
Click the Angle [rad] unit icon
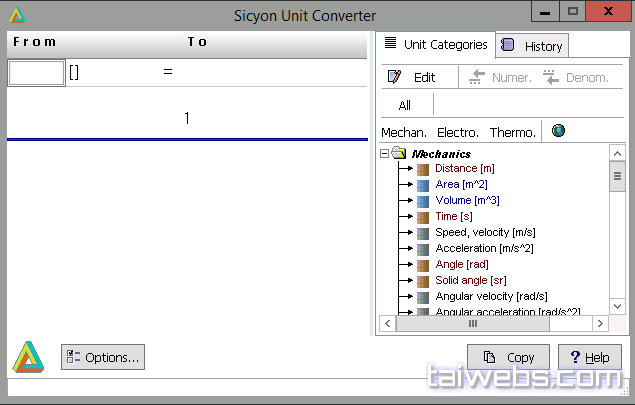pyautogui.click(x=423, y=265)
